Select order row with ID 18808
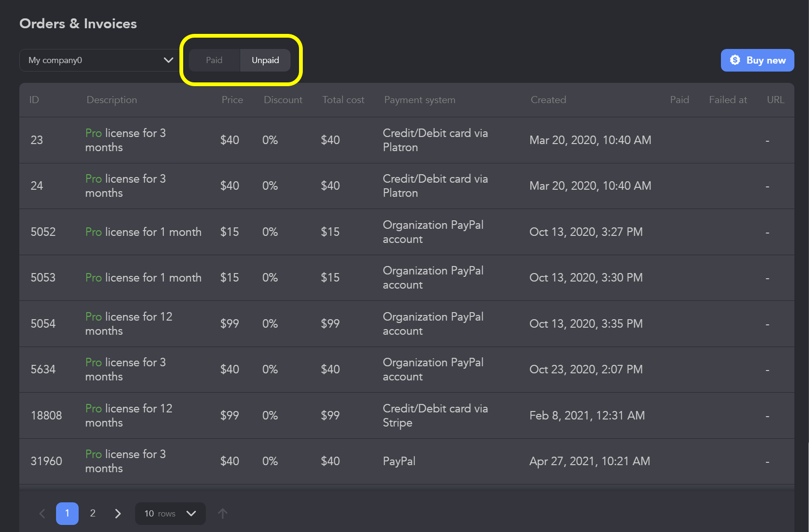 [x=46, y=415]
